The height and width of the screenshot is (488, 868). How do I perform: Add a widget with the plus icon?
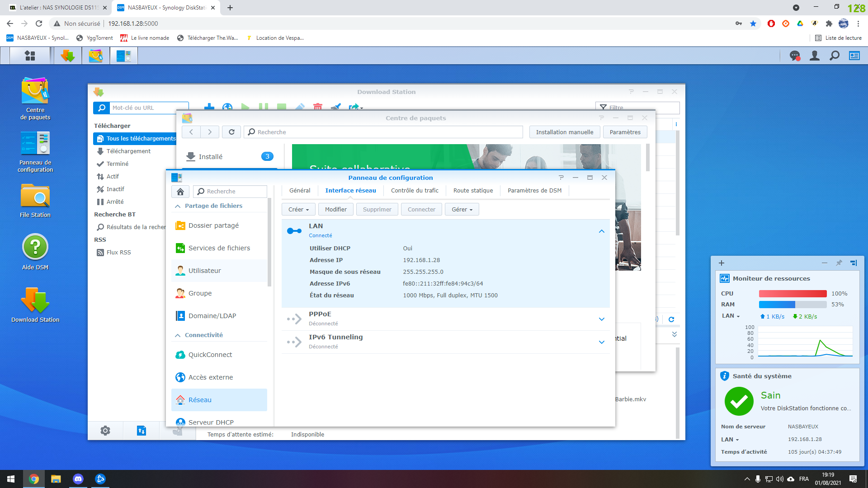(722, 263)
